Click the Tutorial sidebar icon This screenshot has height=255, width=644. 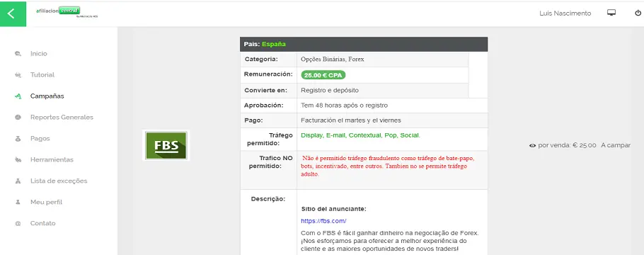pos(18,75)
